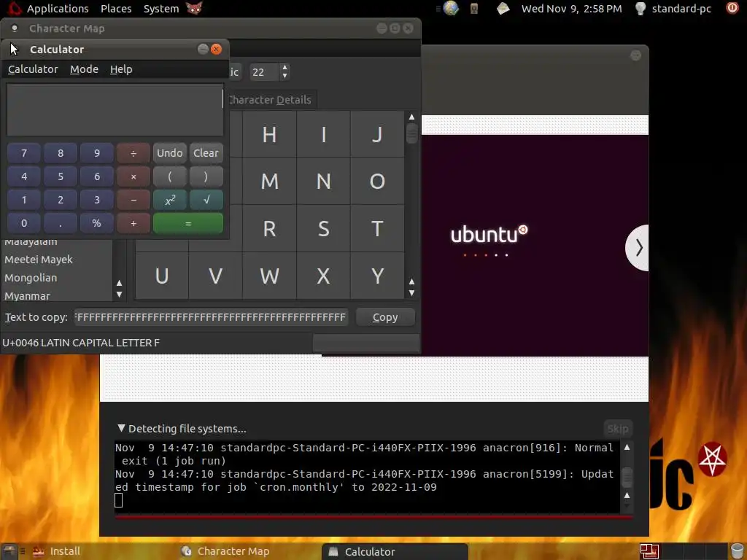Select letter N in the character grid
Image resolution: width=747 pixels, height=560 pixels.
[323, 181]
